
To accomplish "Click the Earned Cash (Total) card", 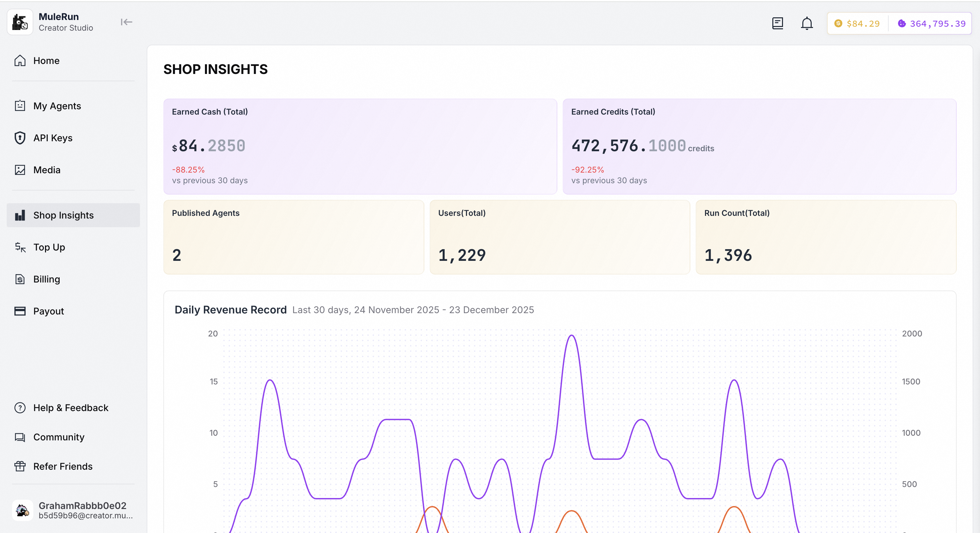I will [x=360, y=146].
